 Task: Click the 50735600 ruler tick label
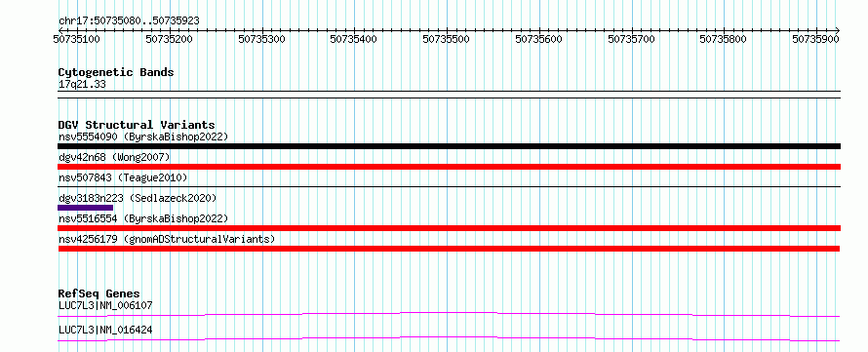pyautogui.click(x=538, y=39)
